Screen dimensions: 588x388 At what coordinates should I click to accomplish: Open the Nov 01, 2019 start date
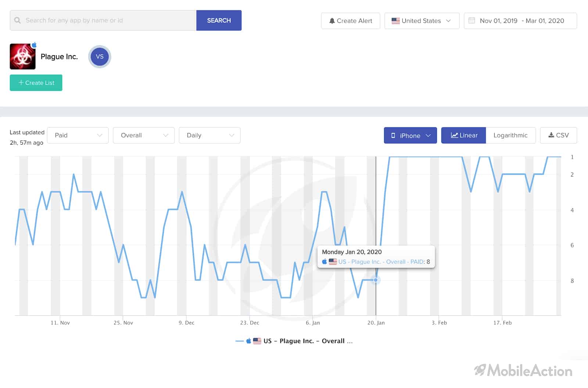498,21
